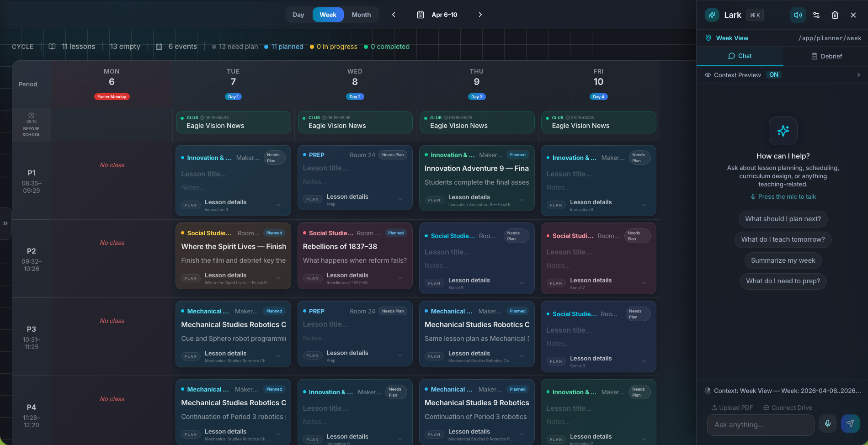The image size is (868, 445).
Task: Click the calendar icon beside Apr 6–10
Action: coord(420,15)
